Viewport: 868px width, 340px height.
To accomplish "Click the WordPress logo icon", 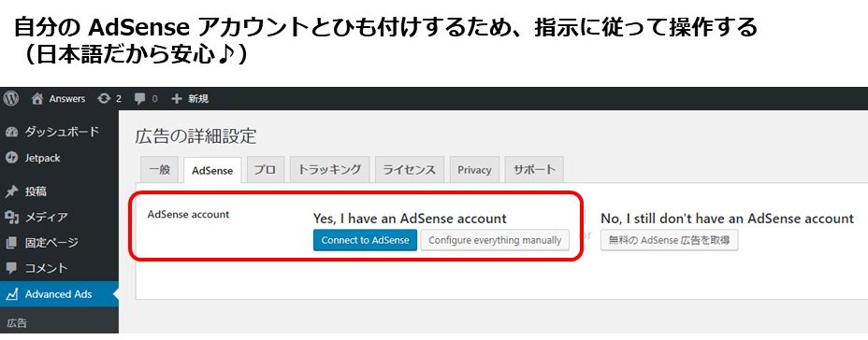I will click(10, 98).
